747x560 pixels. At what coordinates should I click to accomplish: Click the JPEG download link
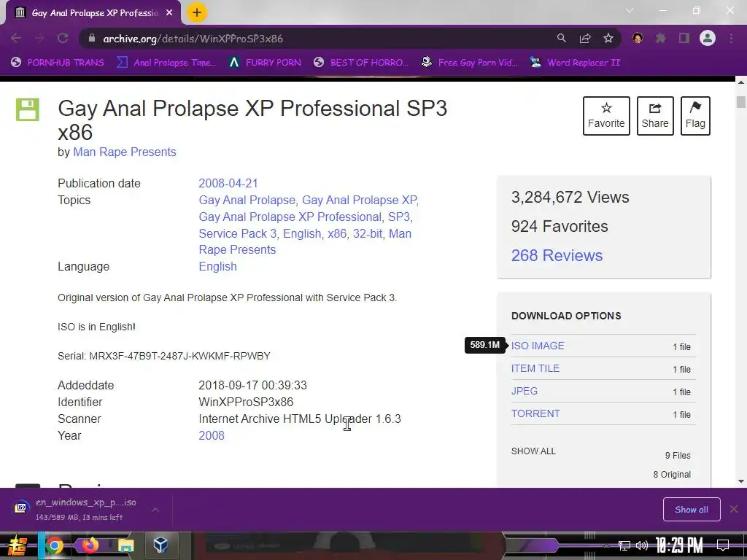pyautogui.click(x=524, y=391)
